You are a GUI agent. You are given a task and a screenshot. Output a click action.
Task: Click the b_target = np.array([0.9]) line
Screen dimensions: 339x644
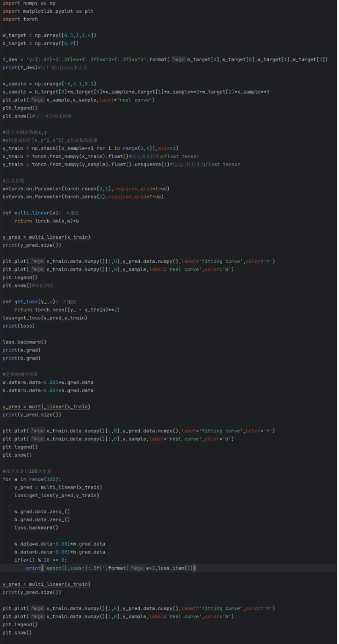click(x=41, y=44)
